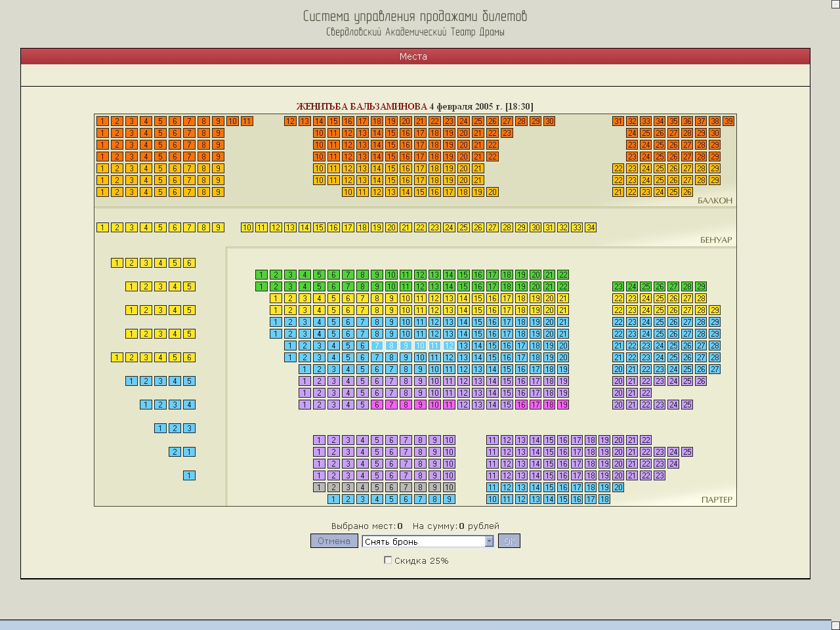Choose orange balcony seat 37
Screen dimensions: 840x630
click(x=701, y=121)
